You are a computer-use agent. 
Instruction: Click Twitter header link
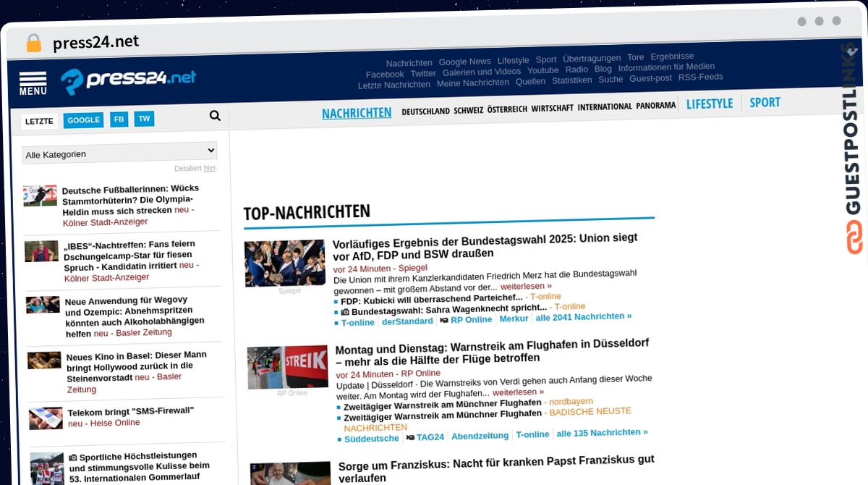tap(423, 73)
